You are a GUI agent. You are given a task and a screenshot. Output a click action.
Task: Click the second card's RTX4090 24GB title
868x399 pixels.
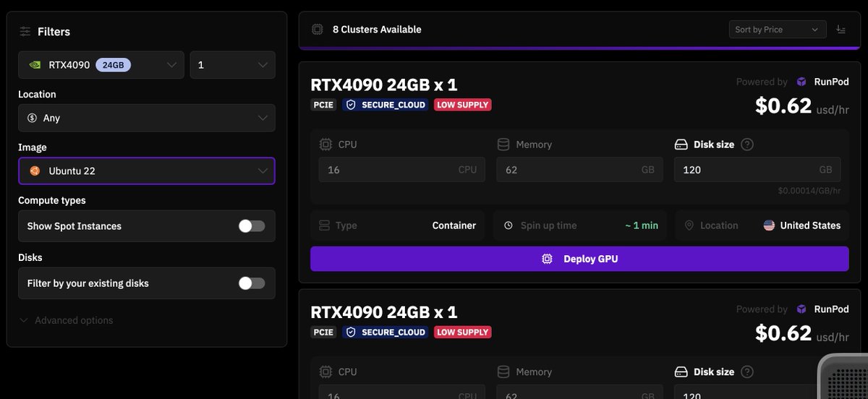tap(384, 312)
